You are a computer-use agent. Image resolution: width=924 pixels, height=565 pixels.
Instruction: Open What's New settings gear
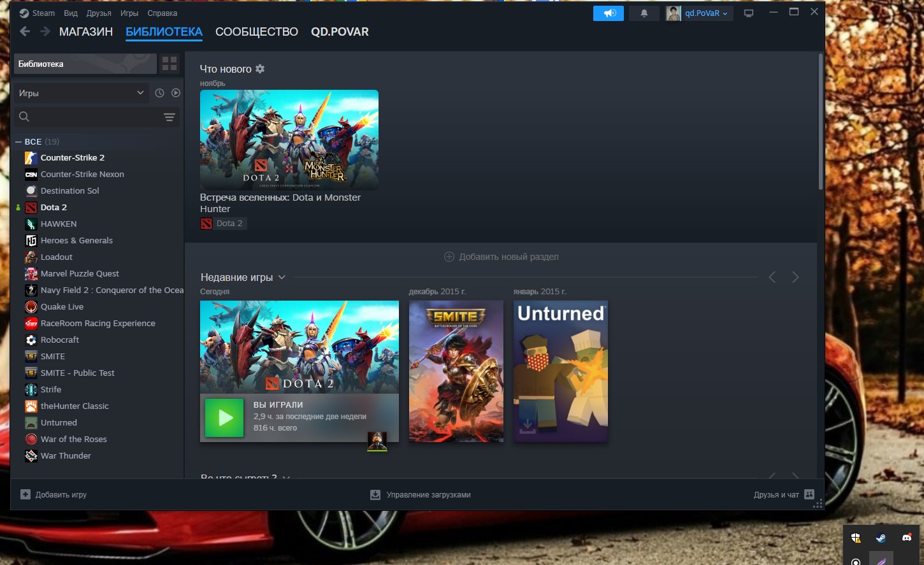[x=260, y=69]
